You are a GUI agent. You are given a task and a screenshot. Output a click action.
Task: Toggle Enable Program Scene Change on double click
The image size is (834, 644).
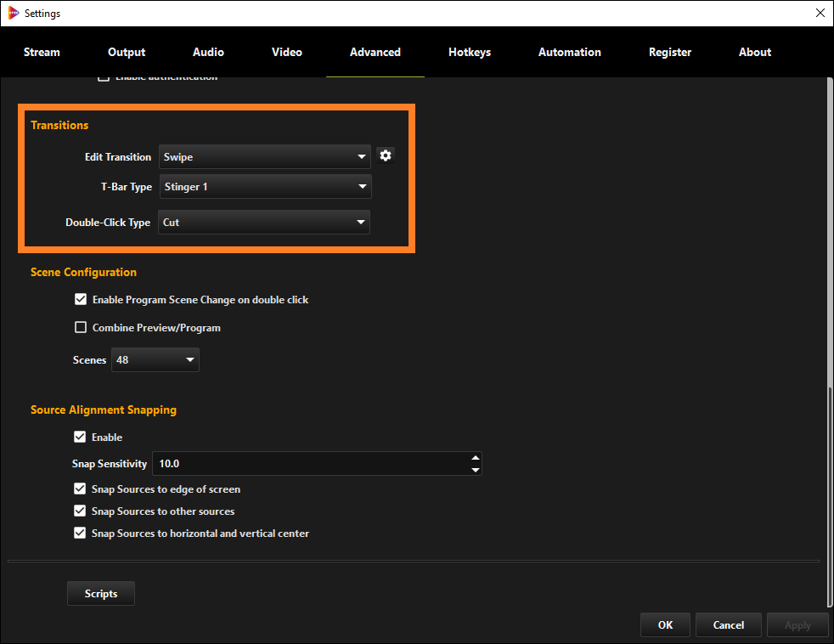(81, 300)
